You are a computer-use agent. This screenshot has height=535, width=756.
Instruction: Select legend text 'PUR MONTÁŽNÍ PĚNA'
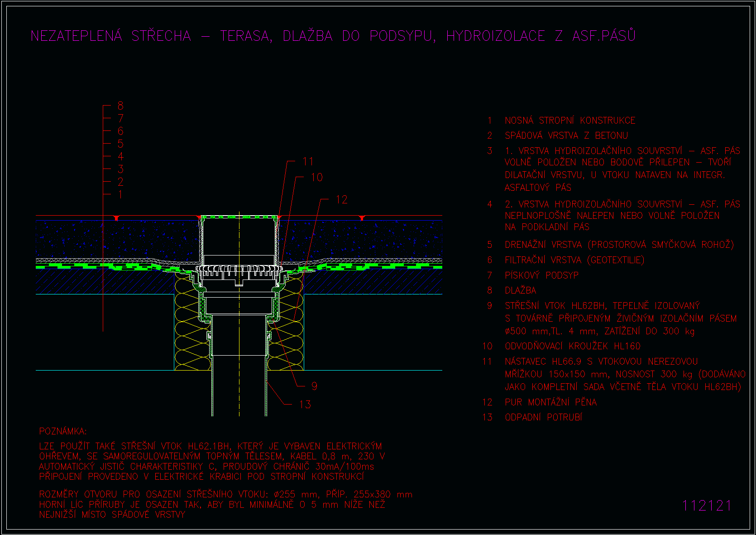(551, 402)
